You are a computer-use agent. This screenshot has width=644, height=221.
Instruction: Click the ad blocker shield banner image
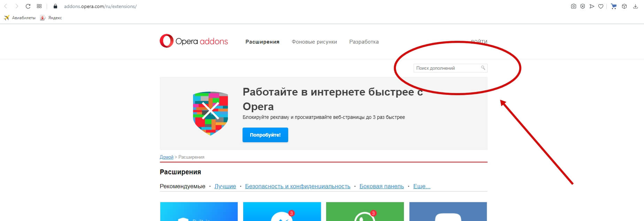(x=210, y=113)
